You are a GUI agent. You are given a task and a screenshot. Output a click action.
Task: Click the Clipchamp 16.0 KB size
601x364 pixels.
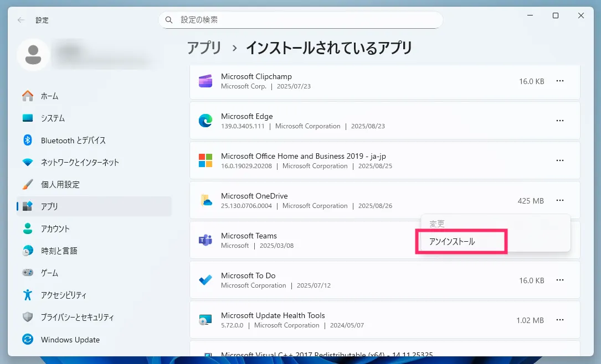(532, 81)
